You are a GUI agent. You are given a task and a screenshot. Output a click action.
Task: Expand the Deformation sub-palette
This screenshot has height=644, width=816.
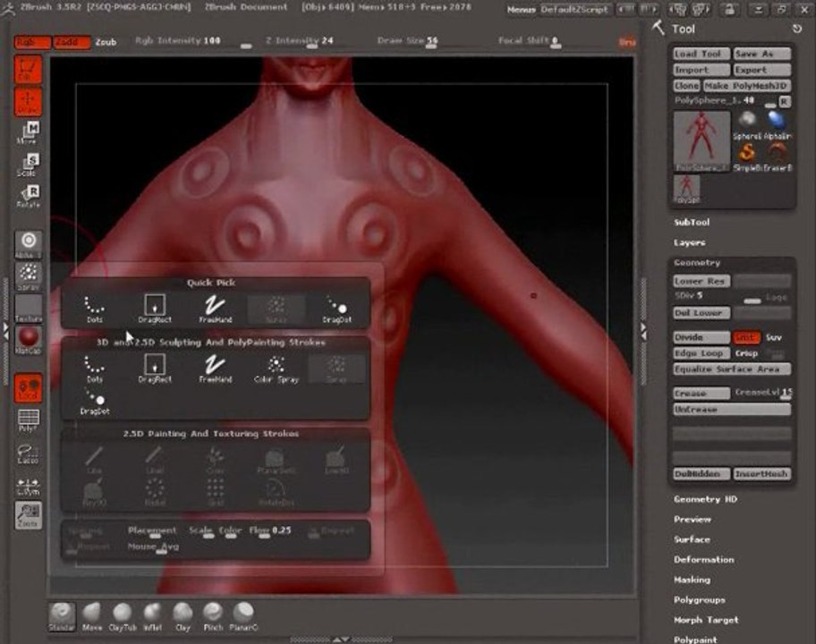tap(703, 560)
